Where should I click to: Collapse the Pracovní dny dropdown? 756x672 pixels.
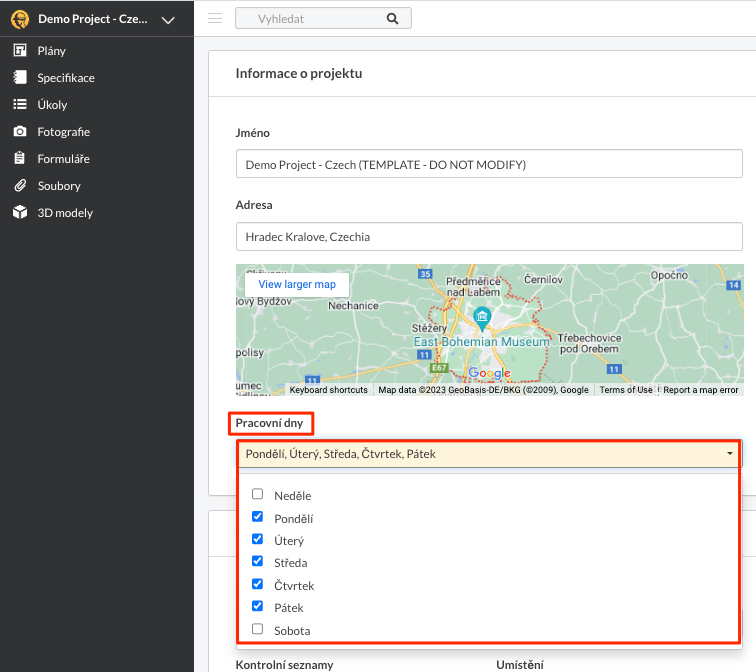coord(729,454)
